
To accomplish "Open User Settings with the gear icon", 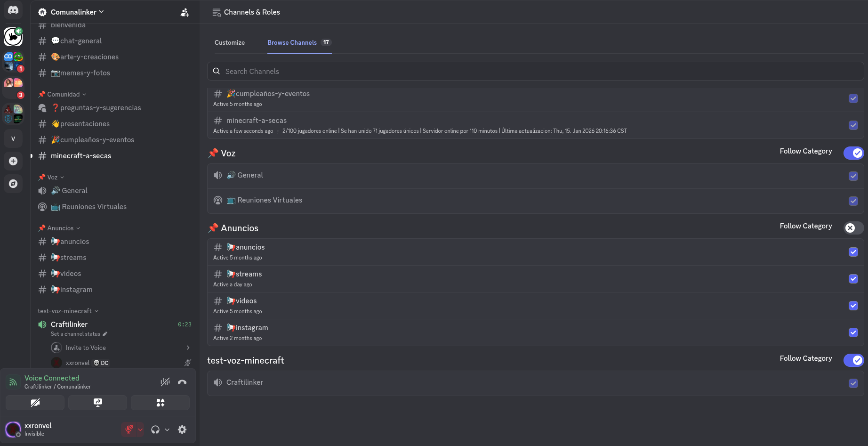I will [182, 430].
